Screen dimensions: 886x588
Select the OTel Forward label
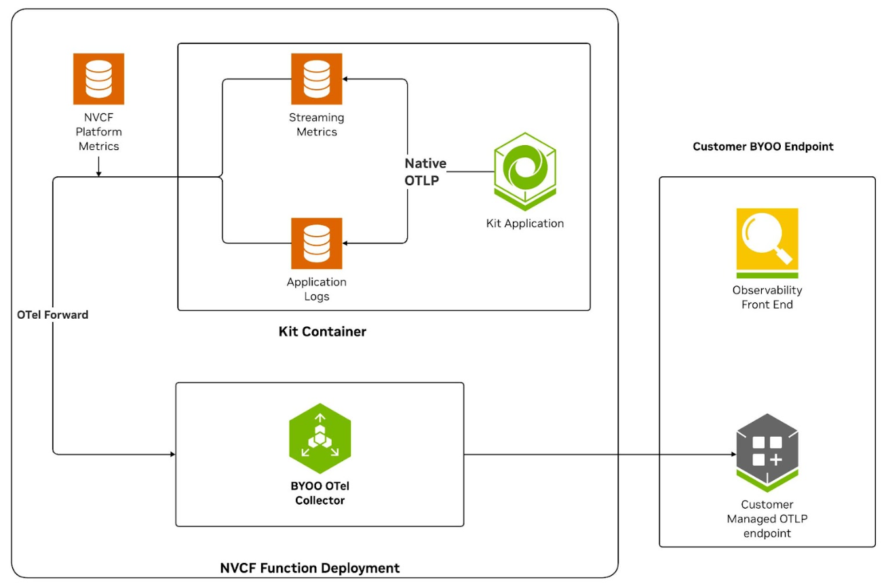click(x=53, y=315)
